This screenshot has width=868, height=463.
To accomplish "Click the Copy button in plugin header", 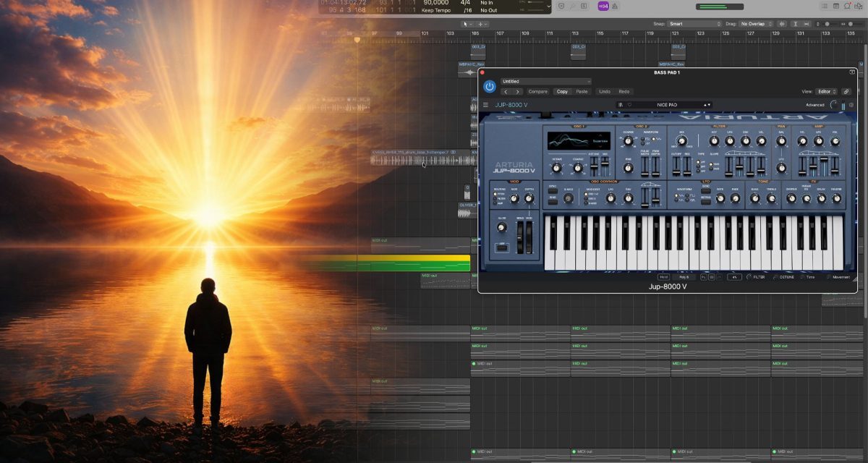I will 562,91.
